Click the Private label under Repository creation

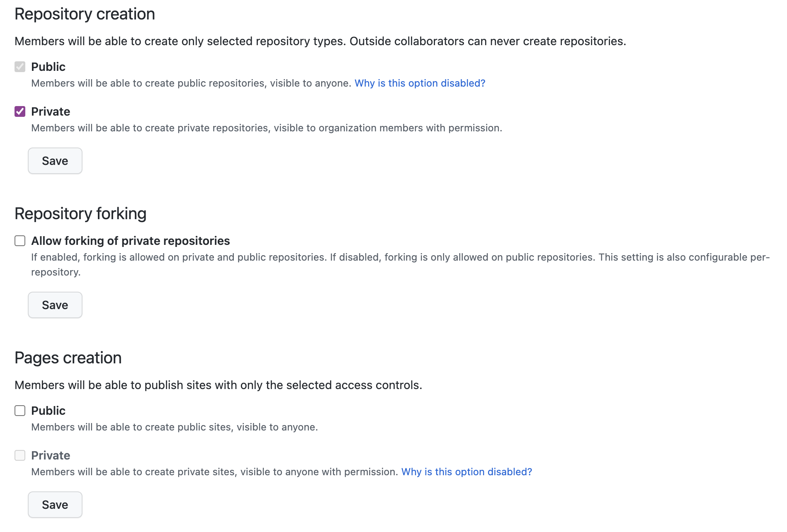(x=51, y=111)
